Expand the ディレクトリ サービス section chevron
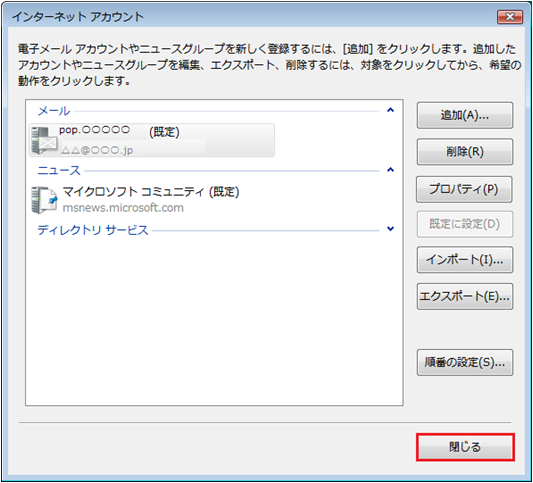Viewport: 533px width, 483px height. tap(391, 229)
